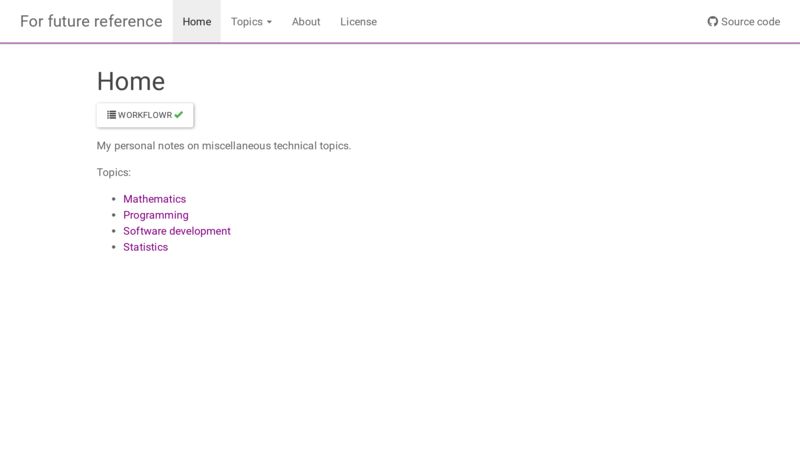
Task: Open the License page
Action: click(x=359, y=21)
